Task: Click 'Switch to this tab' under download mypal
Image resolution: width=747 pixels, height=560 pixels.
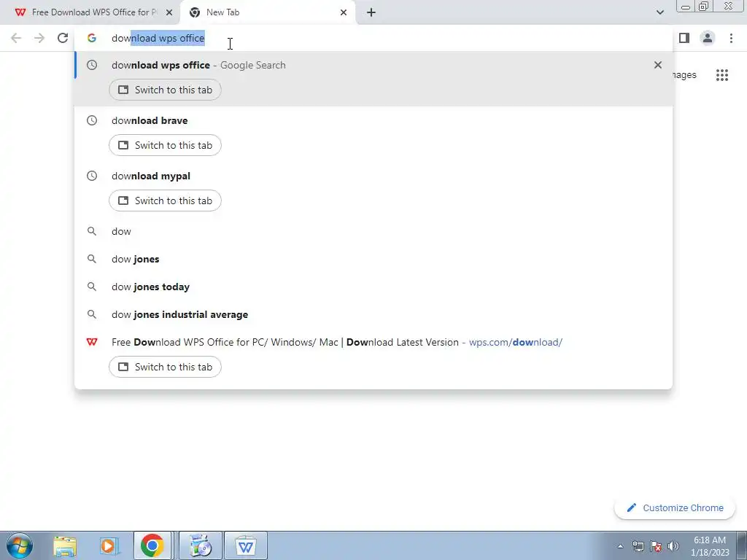Action: [165, 201]
